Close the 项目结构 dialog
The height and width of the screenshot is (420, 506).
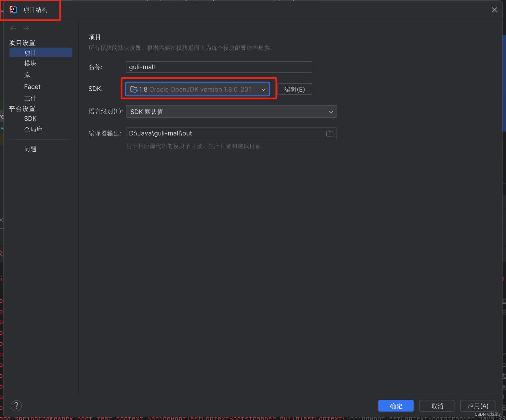tap(494, 10)
